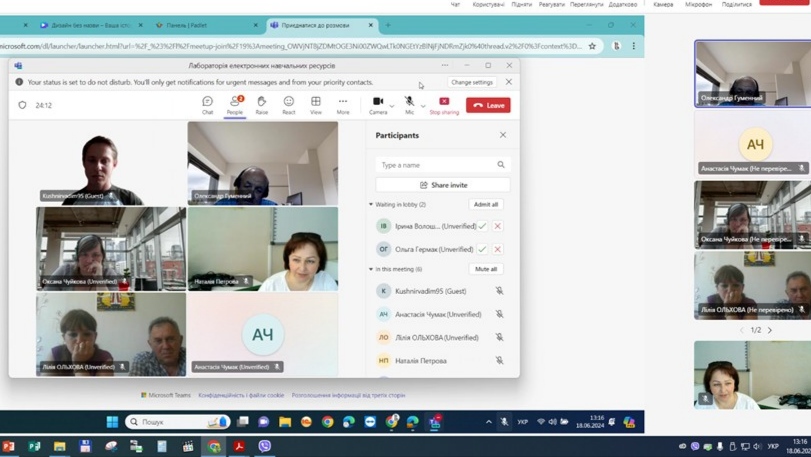Open the View layout options
Viewport: 811px width, 457px height.
pos(315,104)
